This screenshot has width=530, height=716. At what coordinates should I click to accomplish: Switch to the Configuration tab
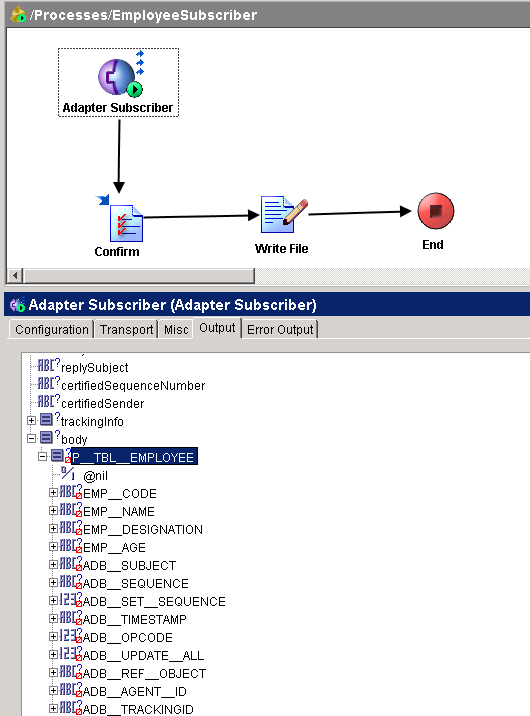click(52, 329)
